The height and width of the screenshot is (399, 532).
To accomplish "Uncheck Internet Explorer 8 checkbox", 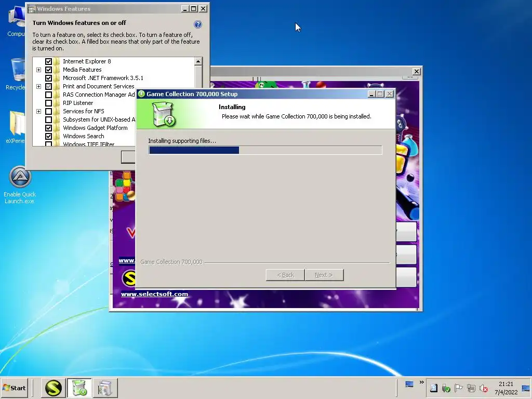I will pos(48,61).
